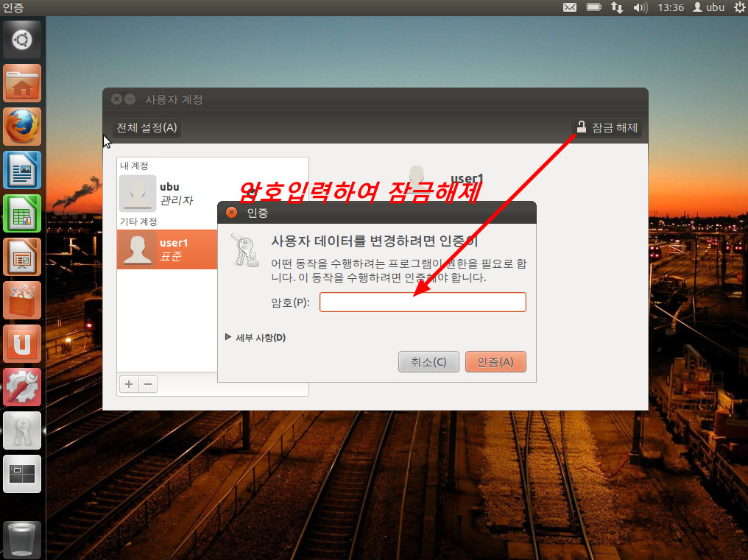Select the ubu administrator account
Viewport: 748px width, 560px height.
[x=169, y=194]
